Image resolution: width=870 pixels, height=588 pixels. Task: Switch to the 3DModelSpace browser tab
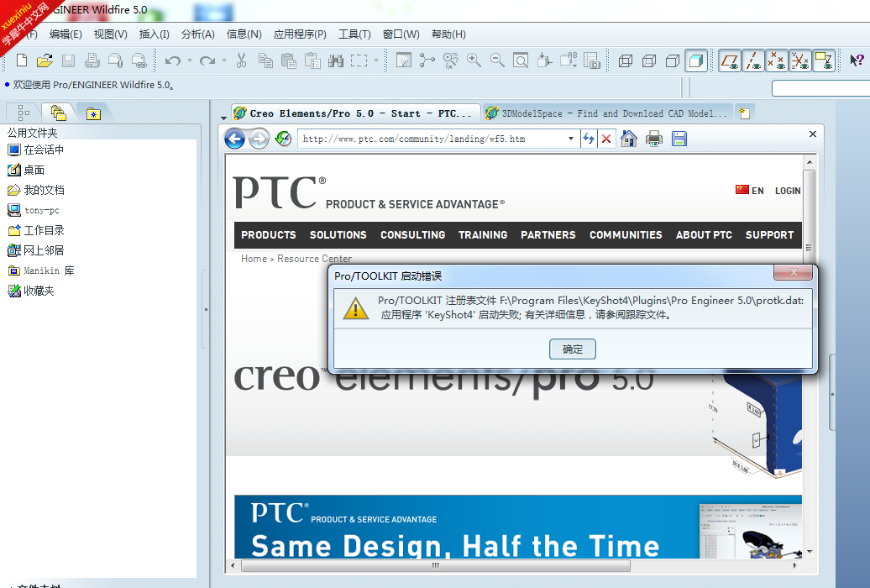pyautogui.click(x=608, y=113)
